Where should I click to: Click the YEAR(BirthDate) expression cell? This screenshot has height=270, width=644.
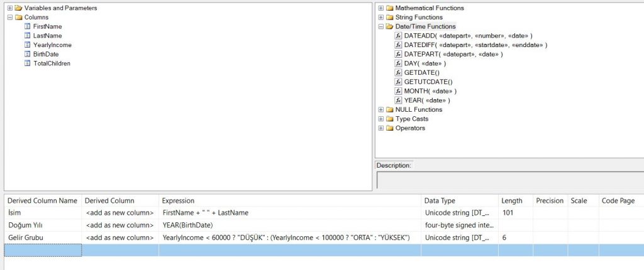289,225
